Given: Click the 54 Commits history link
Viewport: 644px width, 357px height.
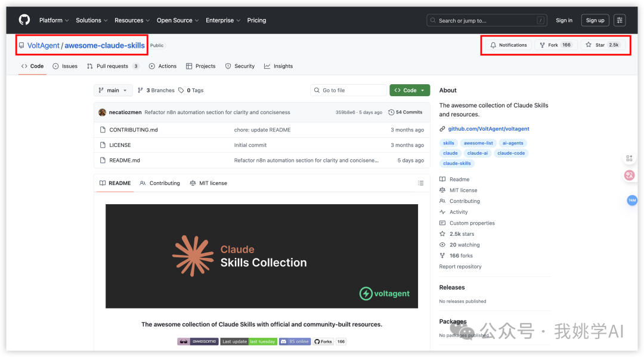Looking at the screenshot, I should pos(405,112).
